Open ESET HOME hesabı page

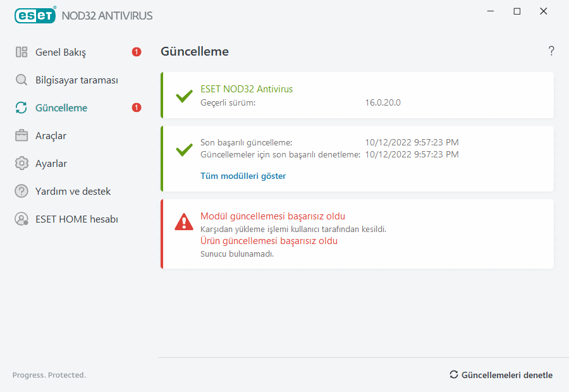[76, 219]
